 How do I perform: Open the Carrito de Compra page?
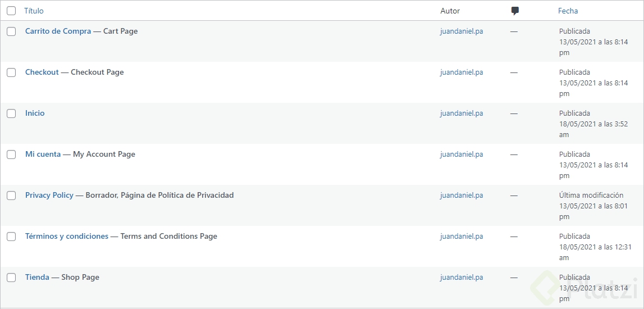[x=58, y=31]
